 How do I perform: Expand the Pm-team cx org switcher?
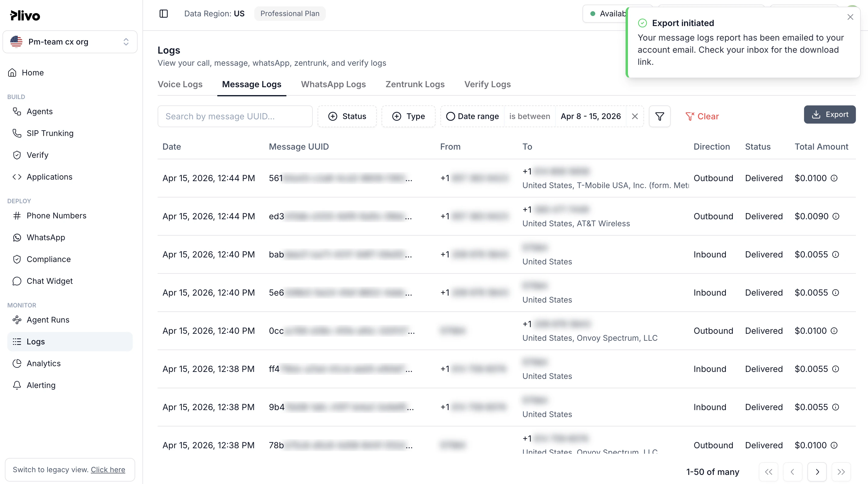click(x=70, y=42)
